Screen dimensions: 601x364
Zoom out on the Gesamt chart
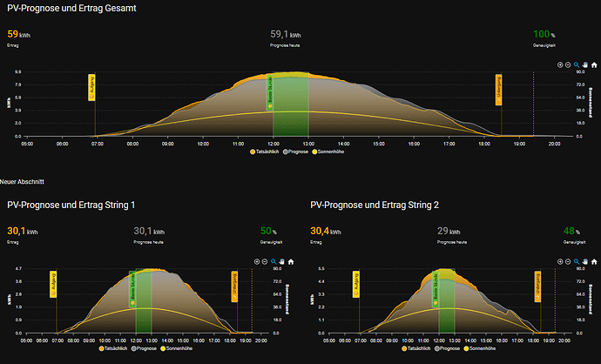click(568, 65)
